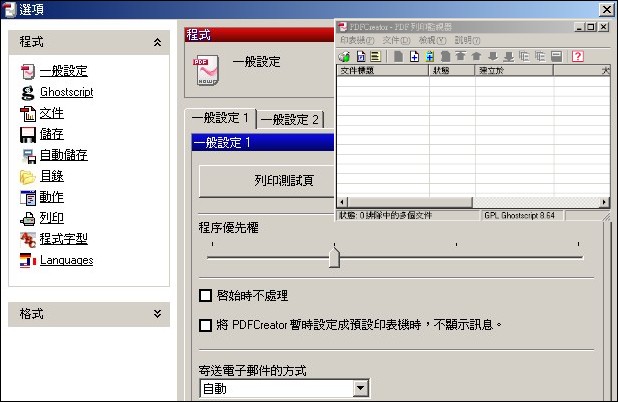Screen dimensions: 618x402
Task: Open the Languages settings link
Action: [x=67, y=260]
